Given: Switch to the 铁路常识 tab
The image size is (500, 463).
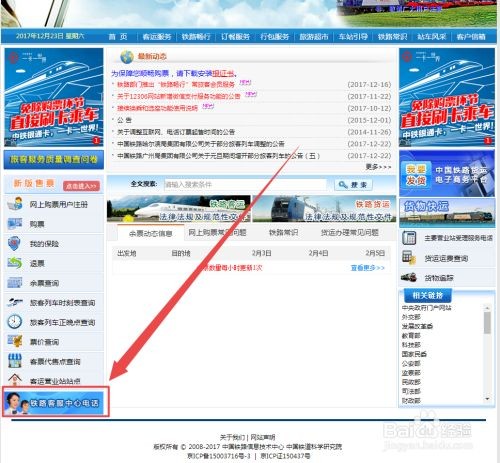Looking at the screenshot, I should coord(284,232).
